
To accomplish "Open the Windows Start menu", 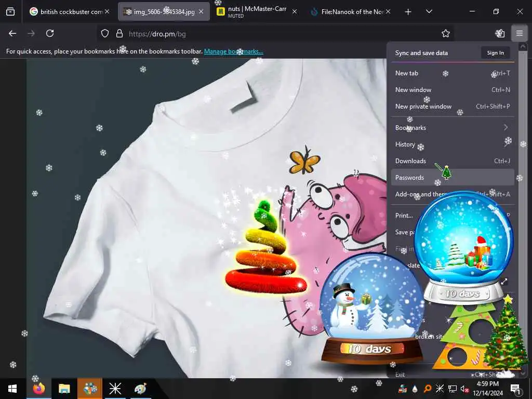I will click(12, 389).
